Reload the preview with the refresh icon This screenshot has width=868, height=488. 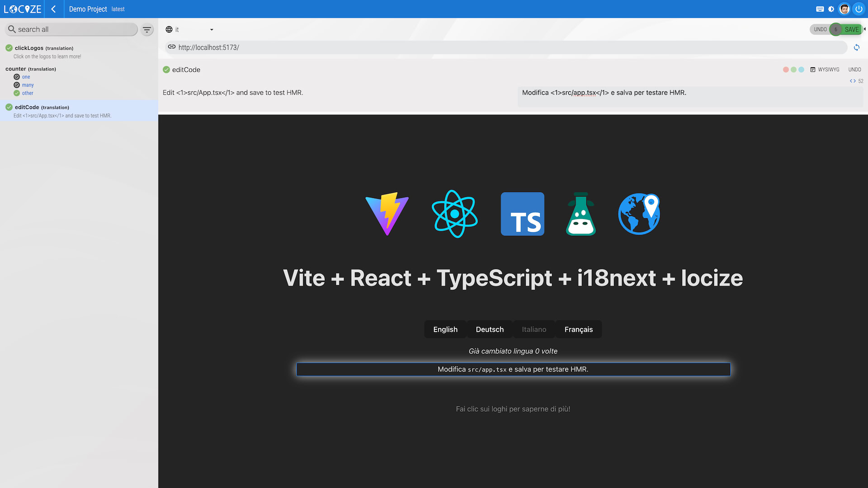[856, 47]
